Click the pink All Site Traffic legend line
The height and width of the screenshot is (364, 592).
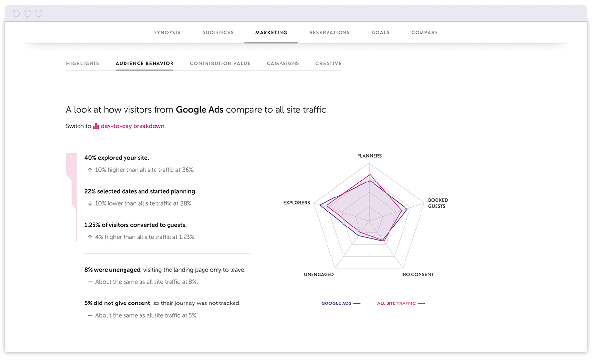pyautogui.click(x=421, y=303)
